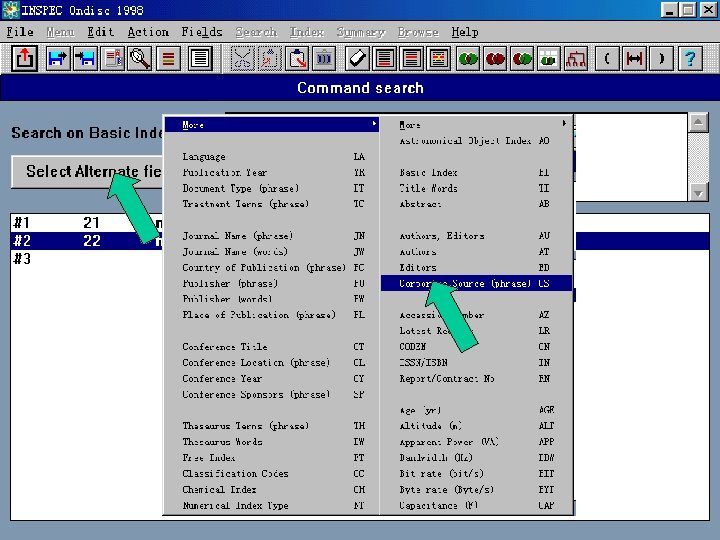Click the document icon left of magnifier
This screenshot has width=720, height=540.
tap(113, 58)
